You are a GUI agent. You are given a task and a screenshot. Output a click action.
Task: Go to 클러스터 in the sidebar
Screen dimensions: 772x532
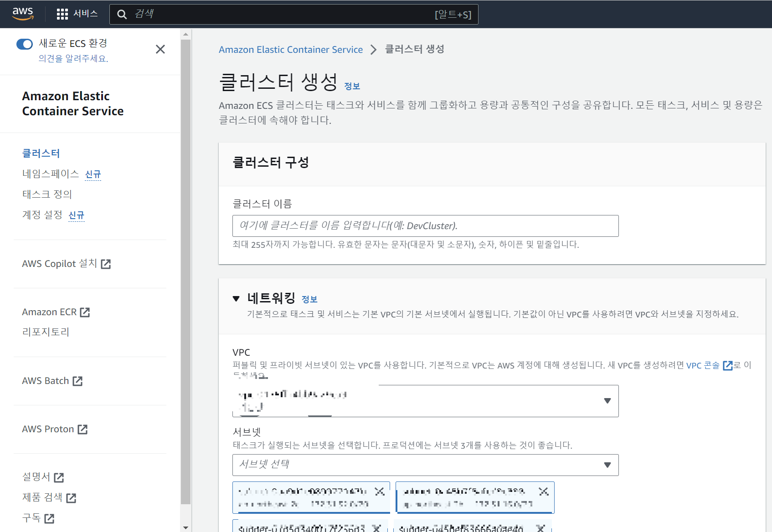point(41,153)
